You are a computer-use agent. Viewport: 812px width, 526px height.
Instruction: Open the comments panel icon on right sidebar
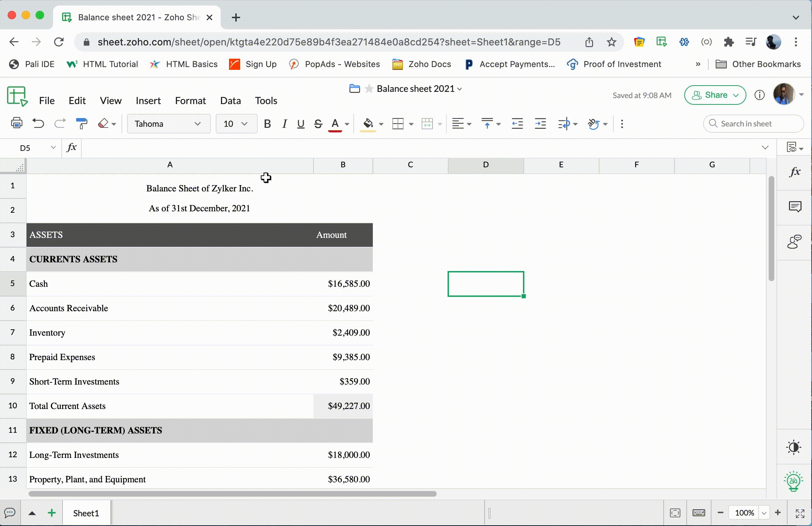(x=795, y=207)
